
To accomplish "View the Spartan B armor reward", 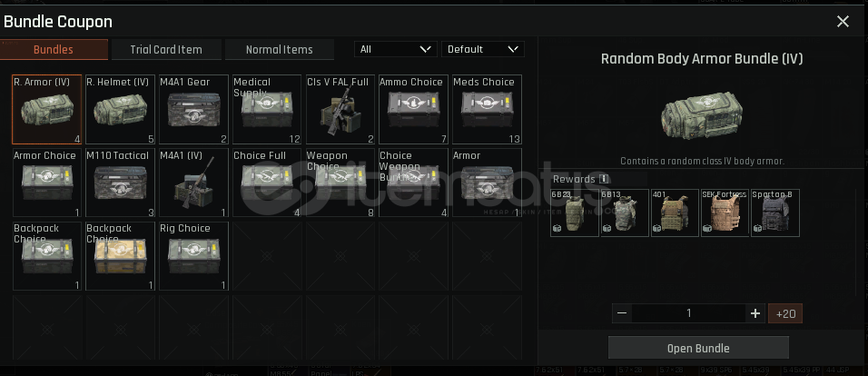I will click(775, 213).
